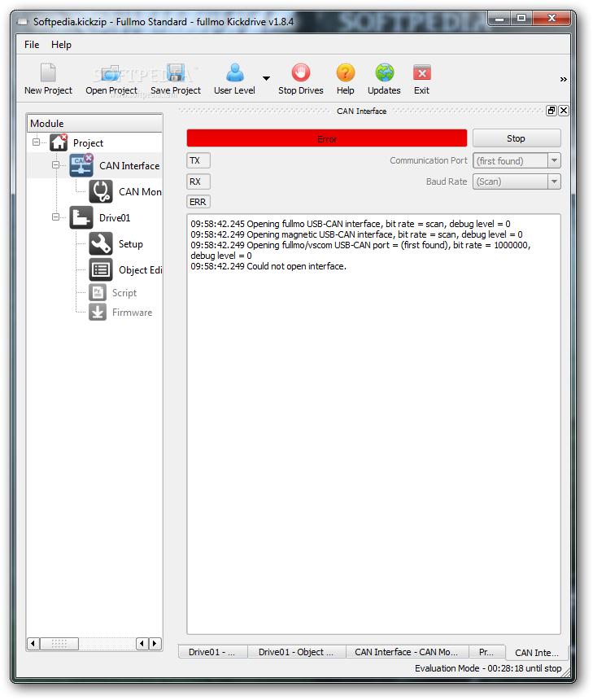The width and height of the screenshot is (593, 700).
Task: Open the User Level dropdown arrow
Action: (x=266, y=79)
